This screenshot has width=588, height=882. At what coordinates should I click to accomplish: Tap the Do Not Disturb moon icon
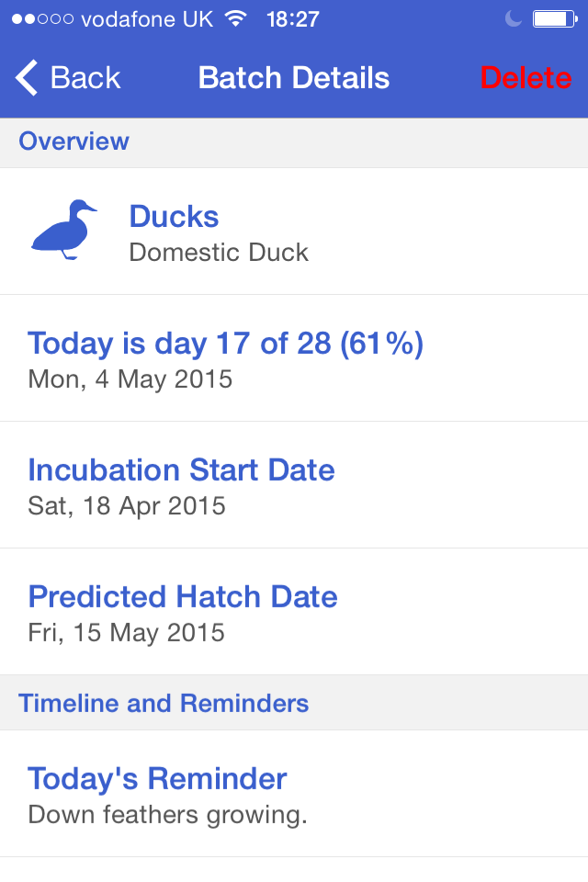click(x=512, y=18)
